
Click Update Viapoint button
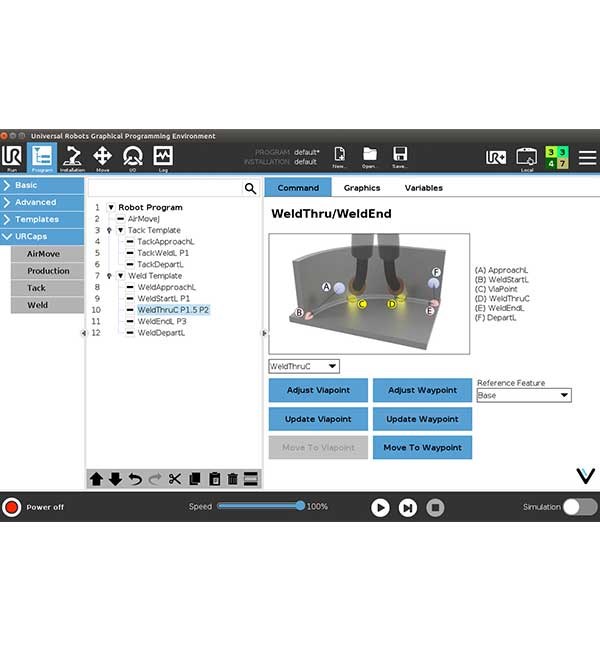318,419
